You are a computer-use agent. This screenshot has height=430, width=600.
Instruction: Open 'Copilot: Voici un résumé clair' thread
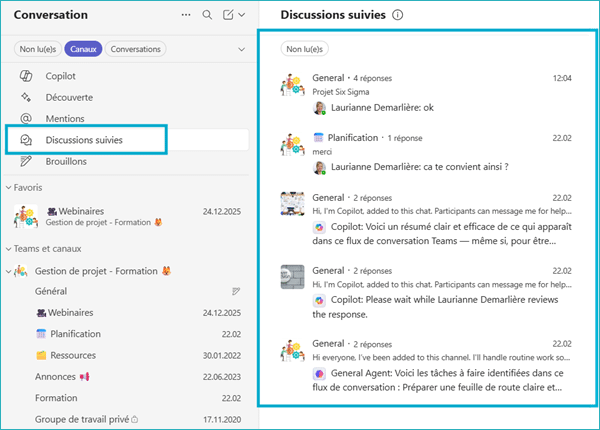(426, 219)
